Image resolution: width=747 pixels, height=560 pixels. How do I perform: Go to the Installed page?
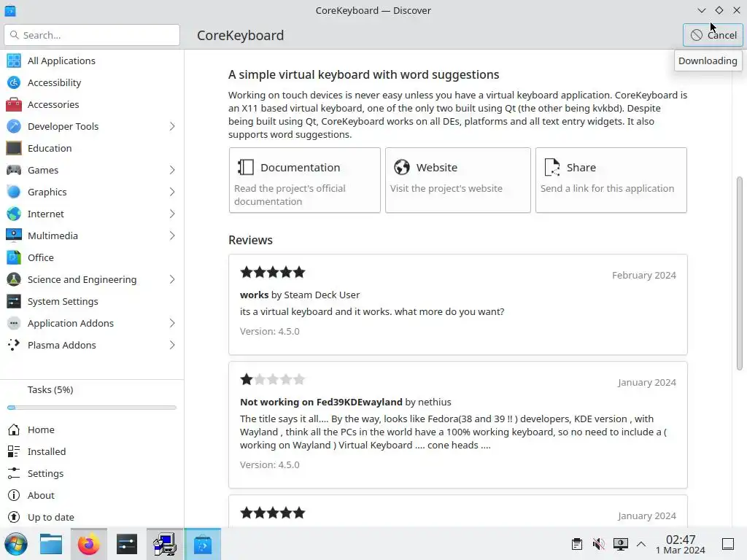pyautogui.click(x=92, y=451)
